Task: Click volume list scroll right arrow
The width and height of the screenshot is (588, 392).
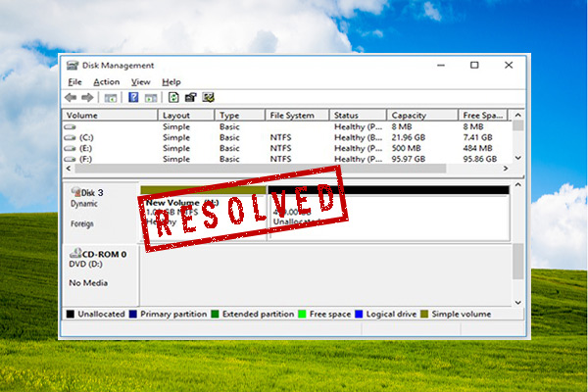Action: (x=506, y=169)
